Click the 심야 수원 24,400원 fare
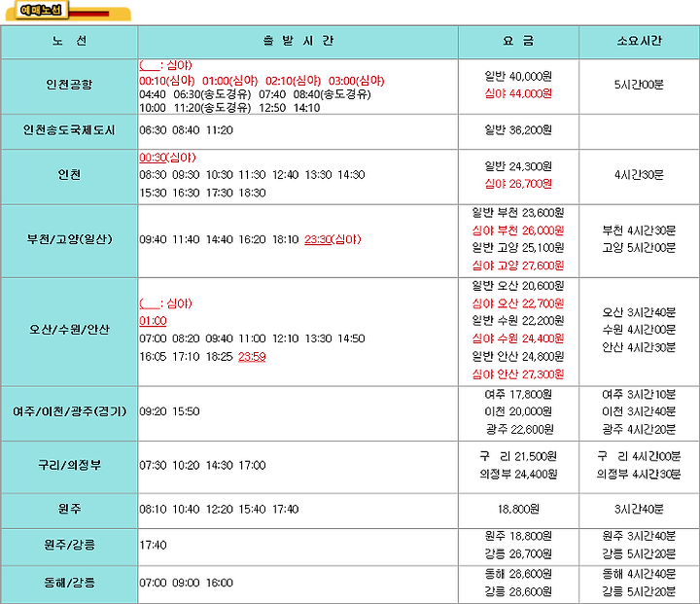The height and width of the screenshot is (604, 700). coord(518,338)
